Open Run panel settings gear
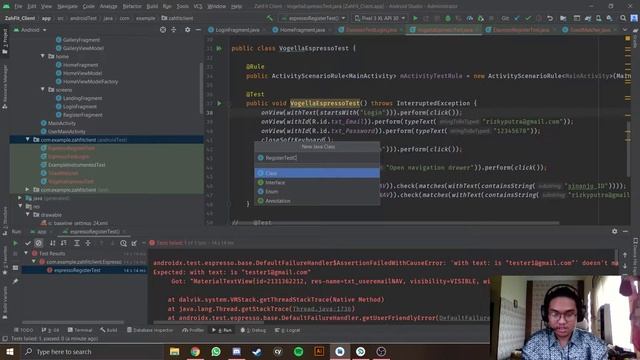640x360 pixels. (615, 231)
